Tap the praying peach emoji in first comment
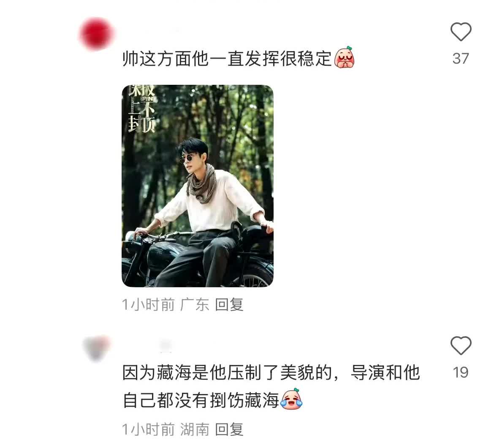 point(345,58)
